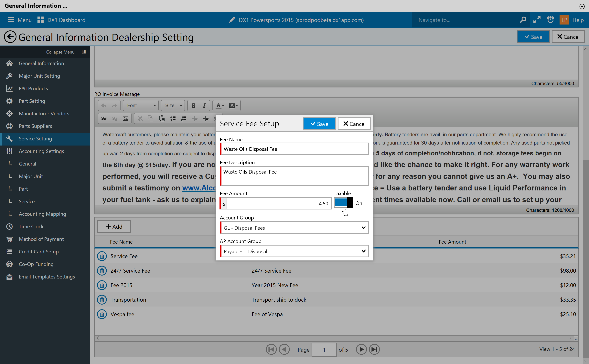
Task: Click the fullscreen expand arrows icon
Action: 537,20
